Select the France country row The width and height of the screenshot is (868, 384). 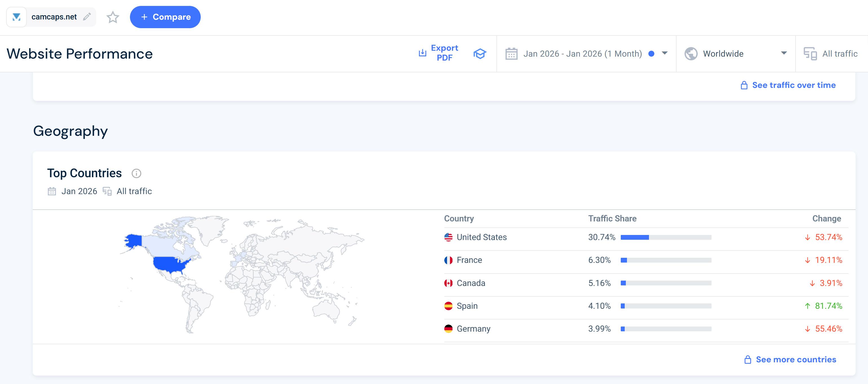pos(469,260)
